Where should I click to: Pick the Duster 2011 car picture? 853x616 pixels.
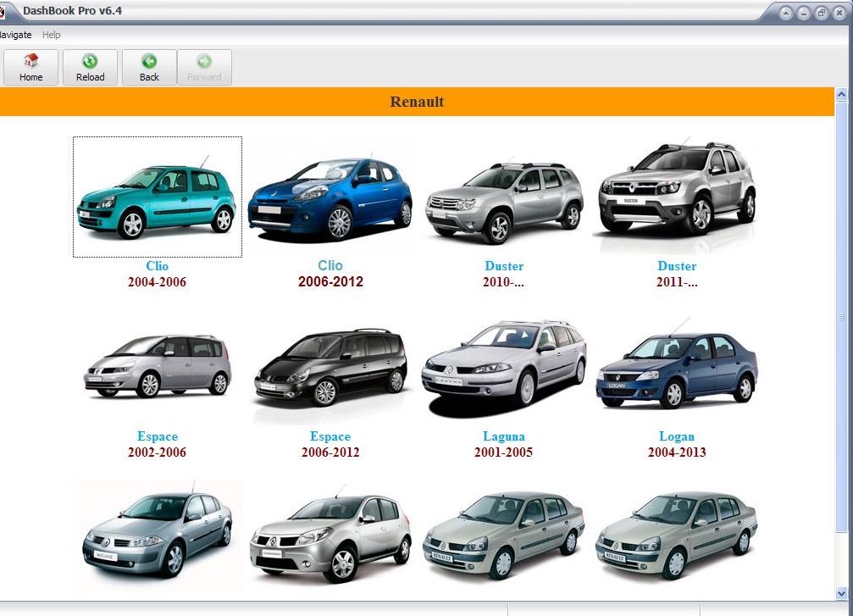[677, 195]
